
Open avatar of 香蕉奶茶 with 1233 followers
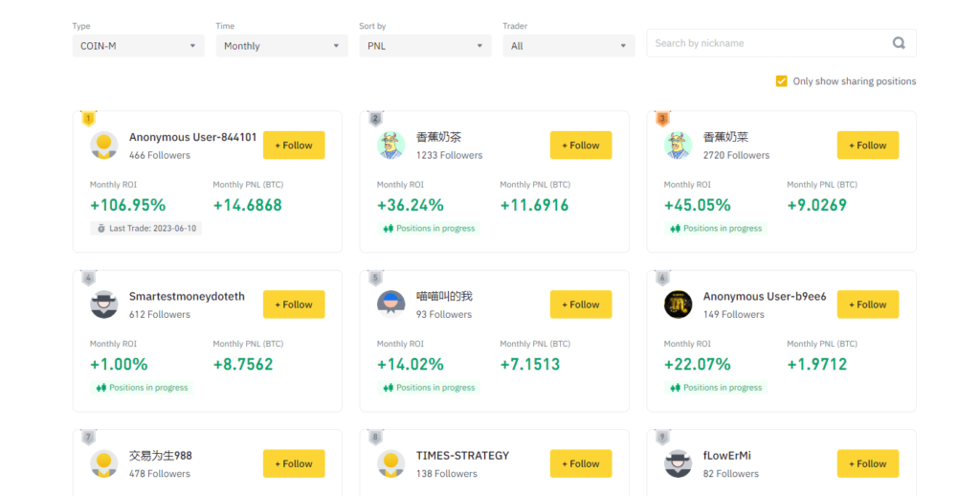pyautogui.click(x=390, y=146)
